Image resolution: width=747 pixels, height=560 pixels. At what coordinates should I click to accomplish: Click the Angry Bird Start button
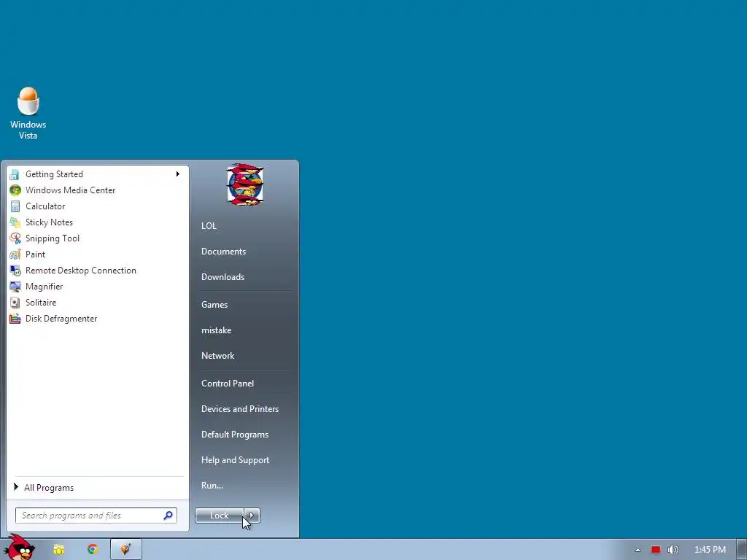[x=20, y=548]
